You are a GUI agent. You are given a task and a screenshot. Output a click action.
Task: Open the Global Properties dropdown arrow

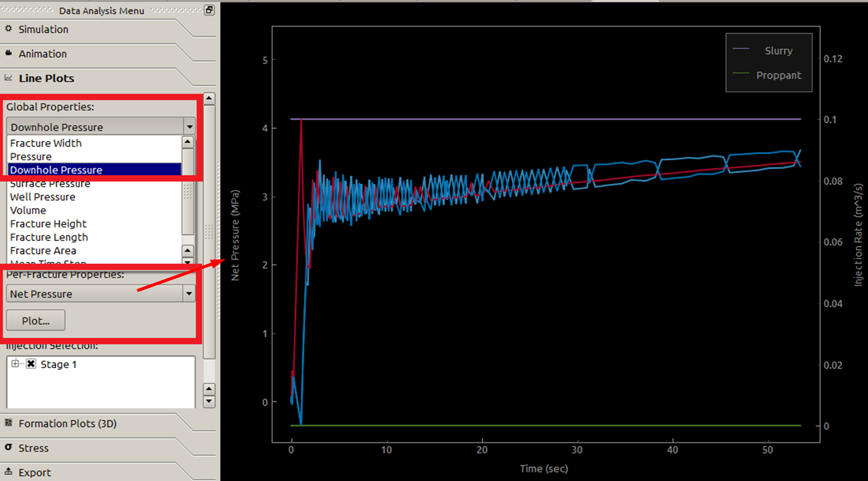(189, 126)
